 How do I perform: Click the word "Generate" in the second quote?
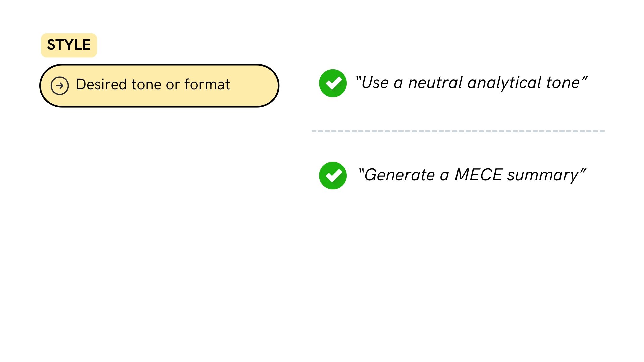[399, 175]
